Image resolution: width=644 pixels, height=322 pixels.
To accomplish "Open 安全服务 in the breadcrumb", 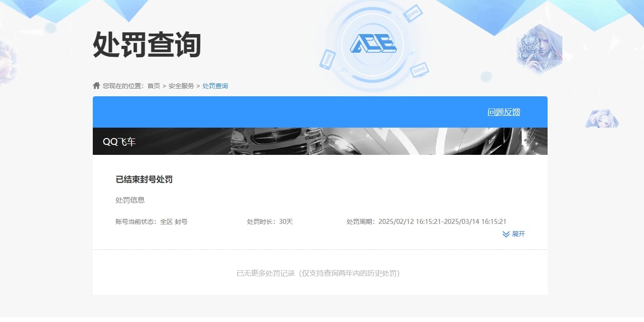I will coord(181,86).
